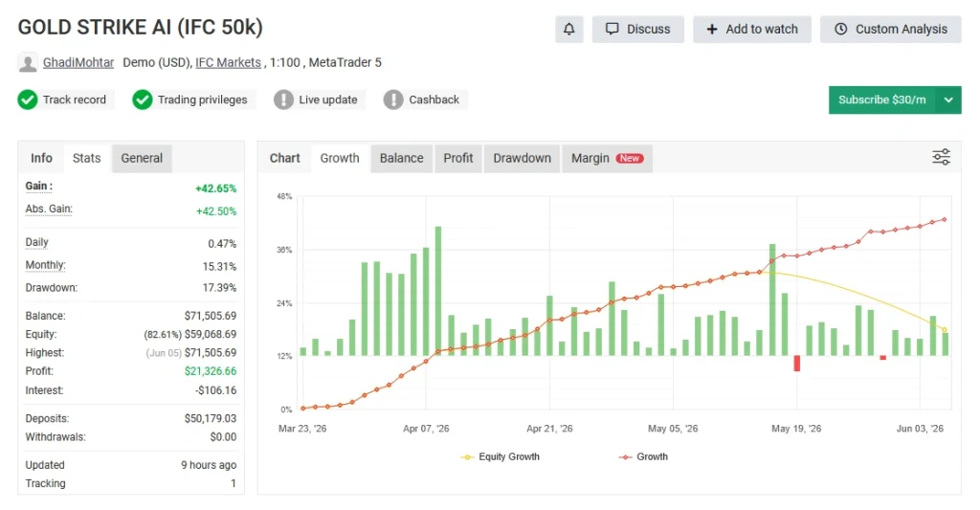Select the Margin chart tab
The image size is (980, 510).
(x=607, y=158)
